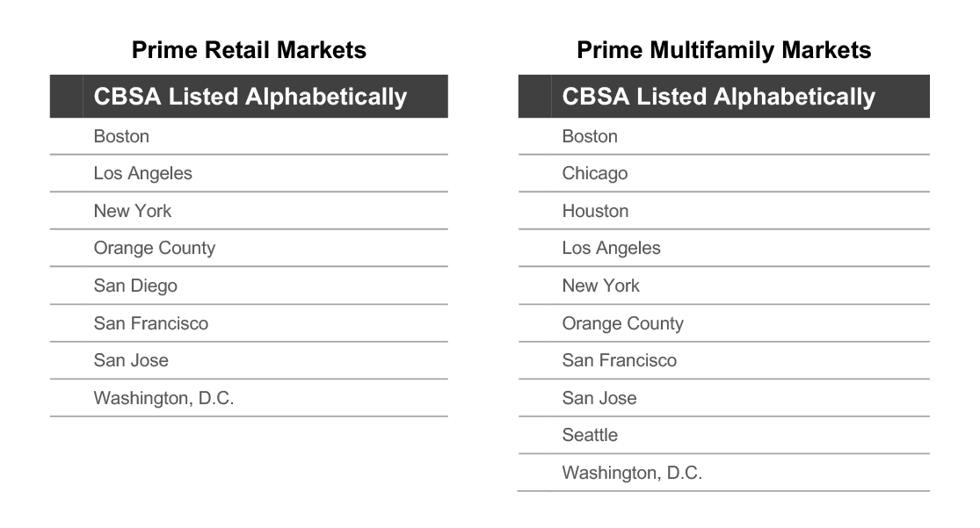Click the Prime Multifamily Markets title

[723, 50]
